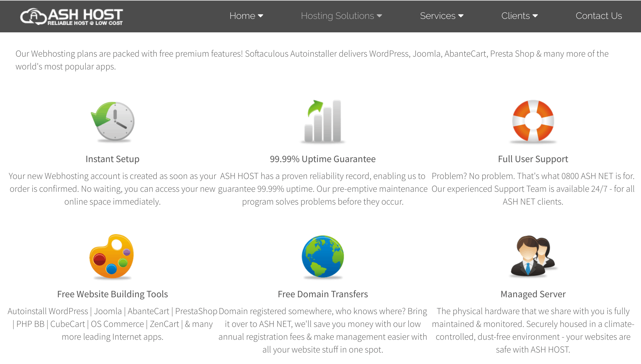The image size is (641, 364).
Task: Click the domain registration fees description
Action: pos(323,330)
